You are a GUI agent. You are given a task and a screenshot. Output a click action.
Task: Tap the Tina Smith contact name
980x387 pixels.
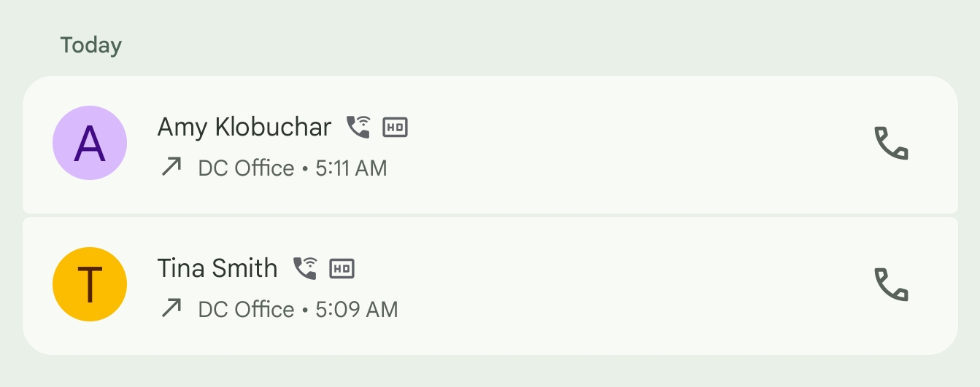217,268
